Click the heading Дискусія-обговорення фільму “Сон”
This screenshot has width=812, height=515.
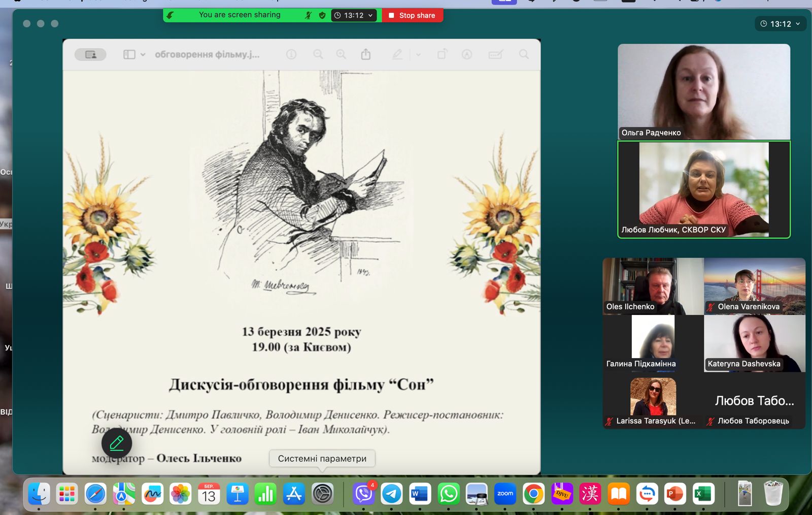tap(301, 384)
